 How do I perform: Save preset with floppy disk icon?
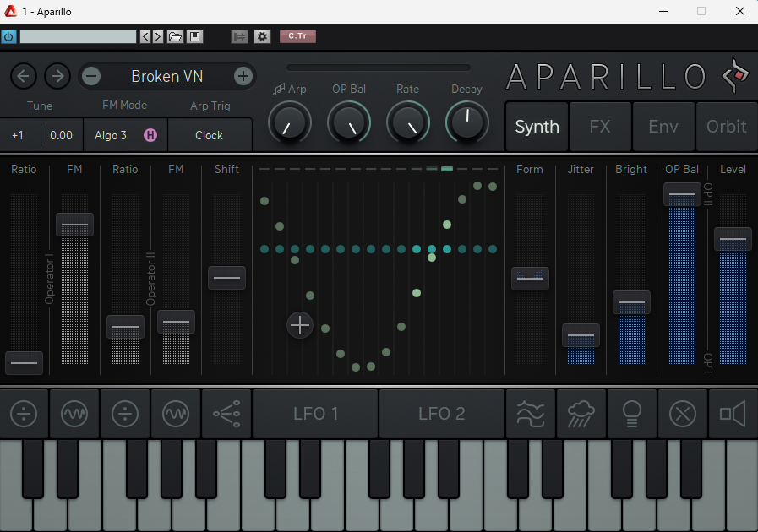[195, 36]
